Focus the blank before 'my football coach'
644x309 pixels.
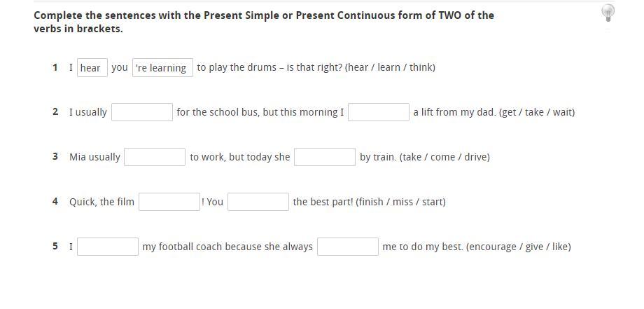pos(108,247)
